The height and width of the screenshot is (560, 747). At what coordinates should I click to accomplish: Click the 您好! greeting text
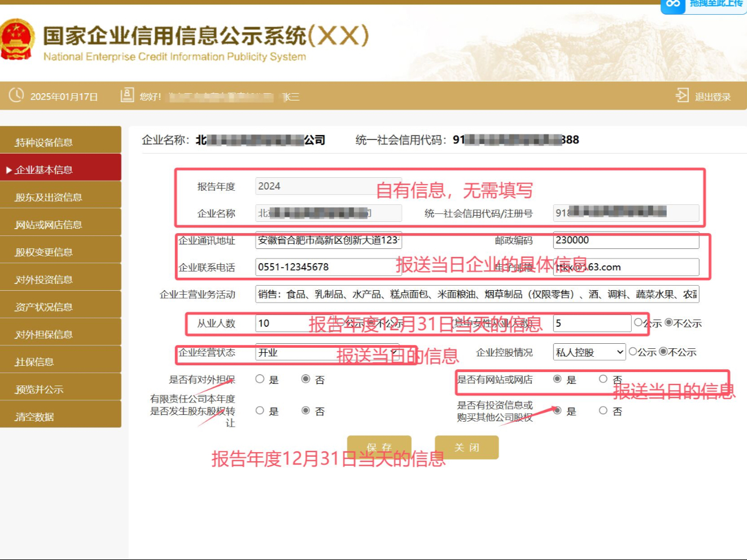pos(151,97)
